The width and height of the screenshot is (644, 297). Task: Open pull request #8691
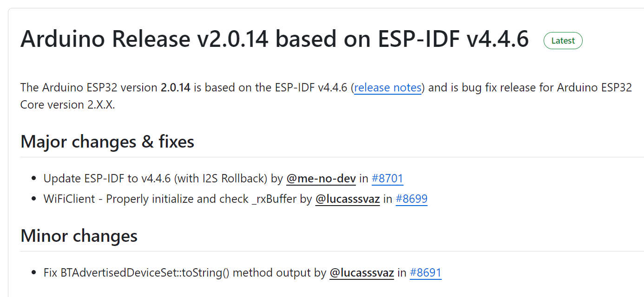tap(425, 273)
